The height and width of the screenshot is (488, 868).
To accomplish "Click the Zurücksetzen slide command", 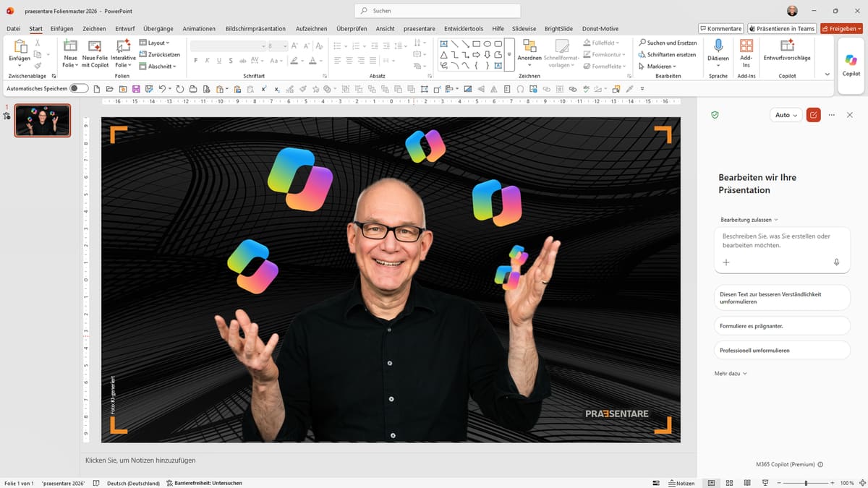I will (x=160, y=54).
